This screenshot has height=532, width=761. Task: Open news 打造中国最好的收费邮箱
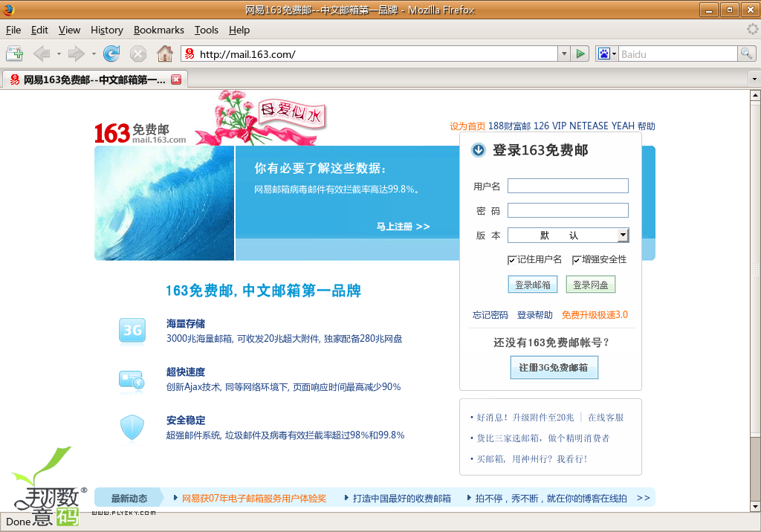(x=402, y=499)
